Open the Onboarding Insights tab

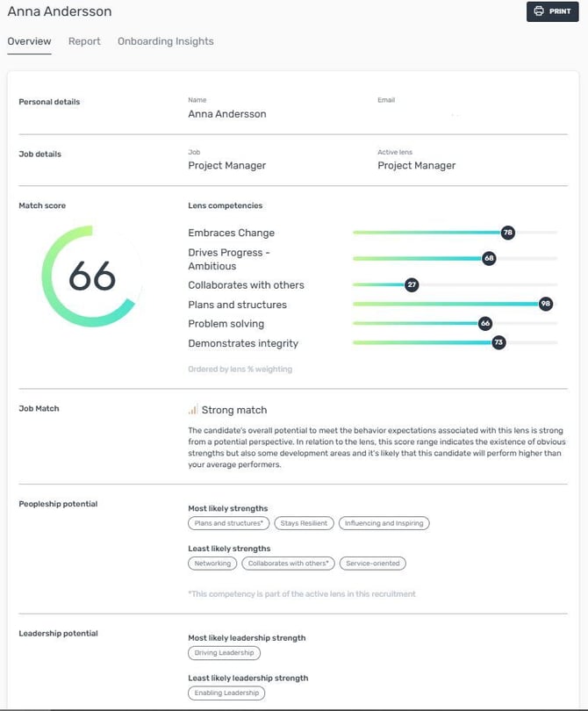[165, 40]
